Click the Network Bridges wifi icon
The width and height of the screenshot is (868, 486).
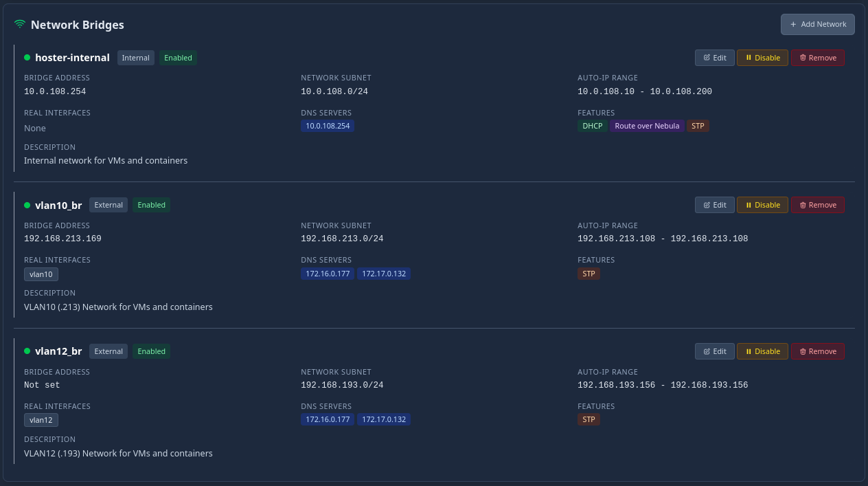tap(20, 25)
